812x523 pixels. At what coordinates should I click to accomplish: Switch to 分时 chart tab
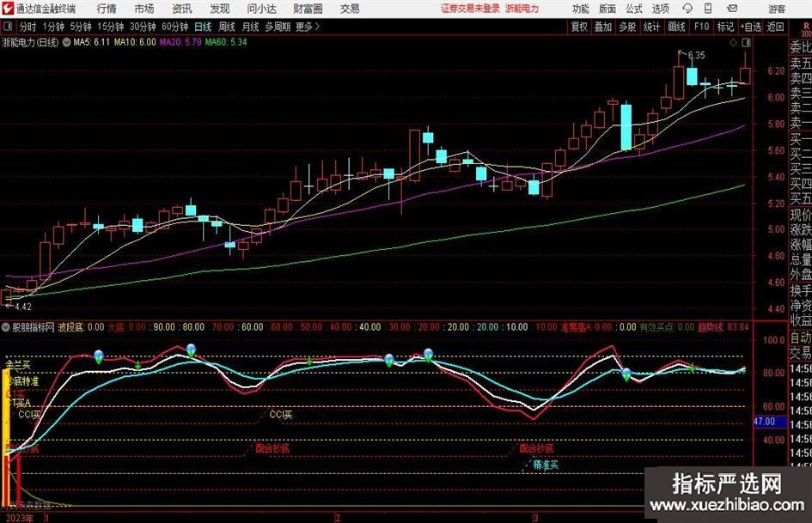coord(28,27)
